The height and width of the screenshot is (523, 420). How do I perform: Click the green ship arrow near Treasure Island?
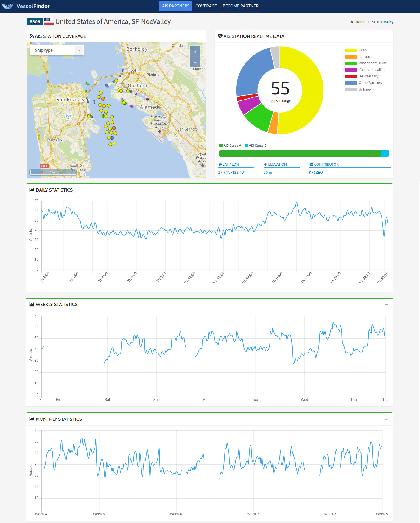click(x=87, y=83)
